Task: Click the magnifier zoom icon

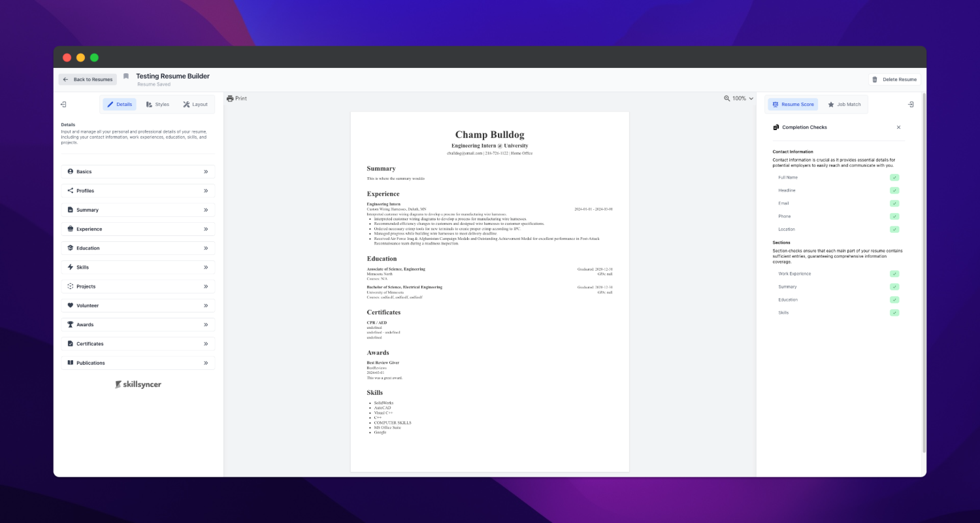Action: tap(727, 99)
